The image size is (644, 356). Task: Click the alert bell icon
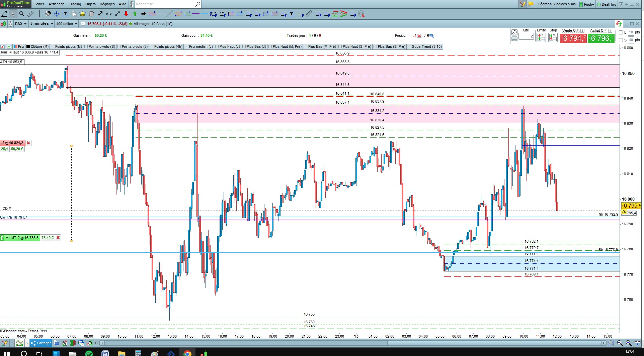pyautogui.click(x=82, y=14)
